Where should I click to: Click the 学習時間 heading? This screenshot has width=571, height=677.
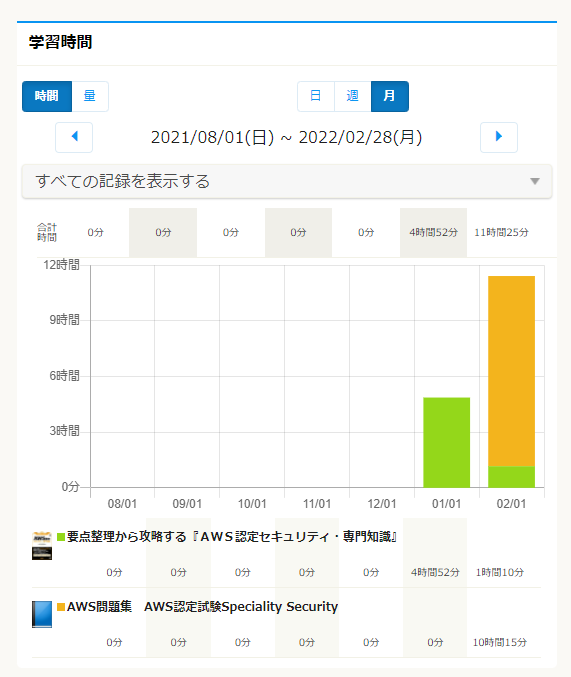(x=60, y=42)
